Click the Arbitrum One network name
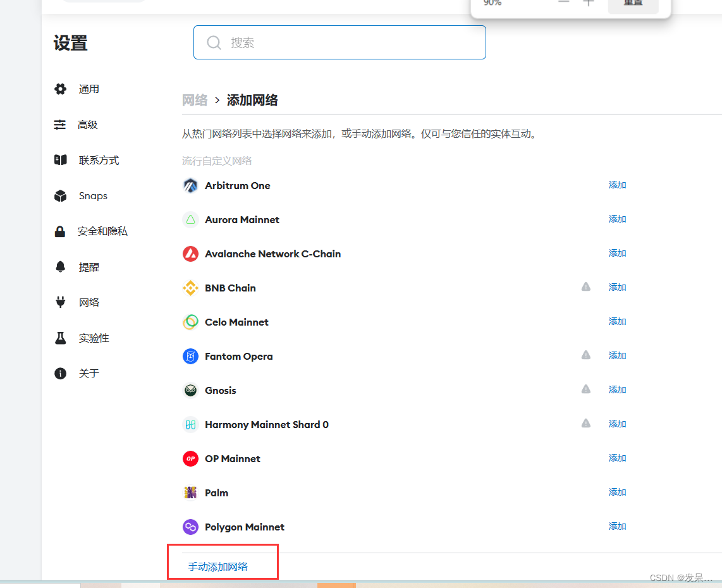722x588 pixels. [x=238, y=185]
